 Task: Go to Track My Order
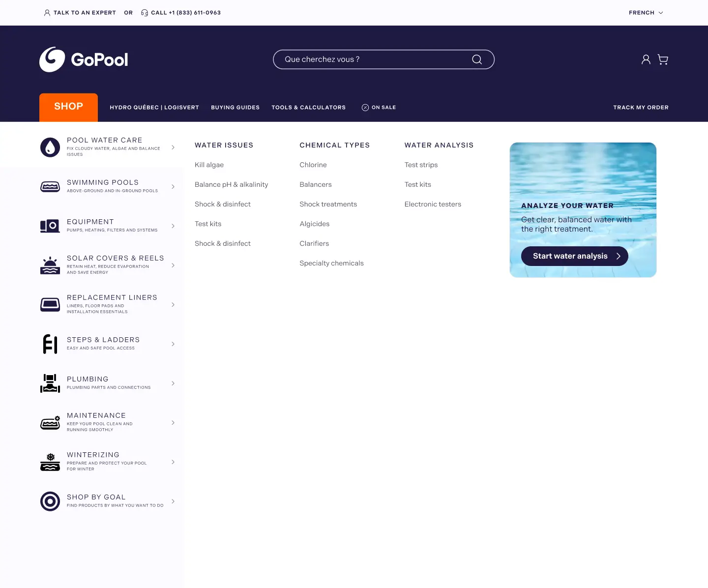641,107
